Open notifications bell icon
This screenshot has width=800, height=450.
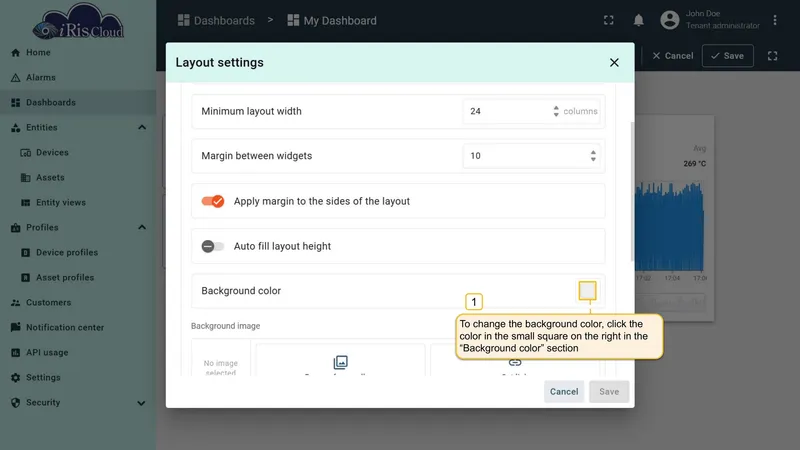pos(638,20)
